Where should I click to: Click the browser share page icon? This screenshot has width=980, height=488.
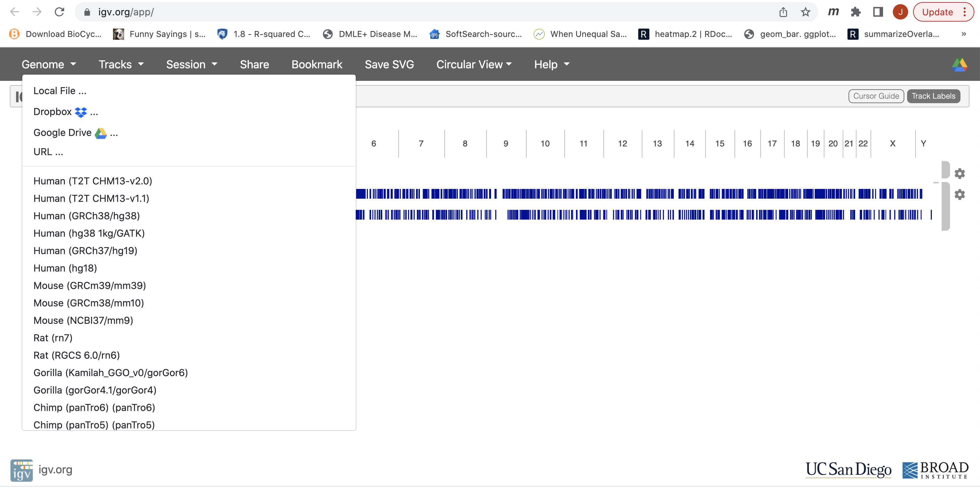pos(783,12)
